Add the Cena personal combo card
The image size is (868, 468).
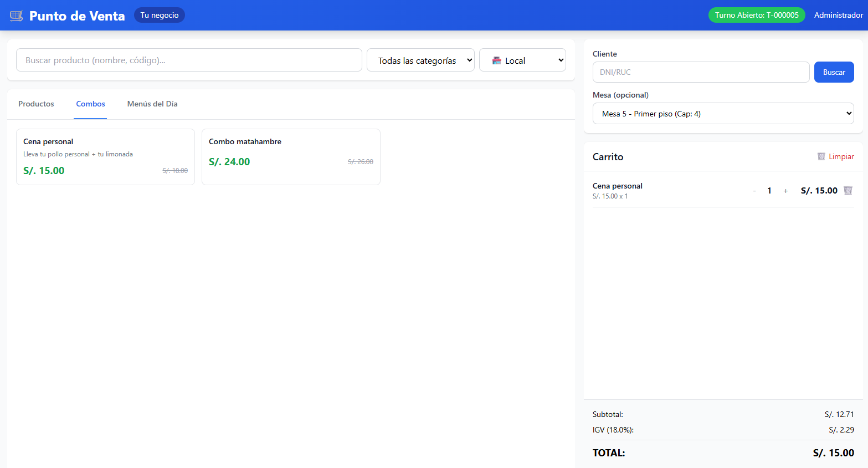tap(105, 157)
